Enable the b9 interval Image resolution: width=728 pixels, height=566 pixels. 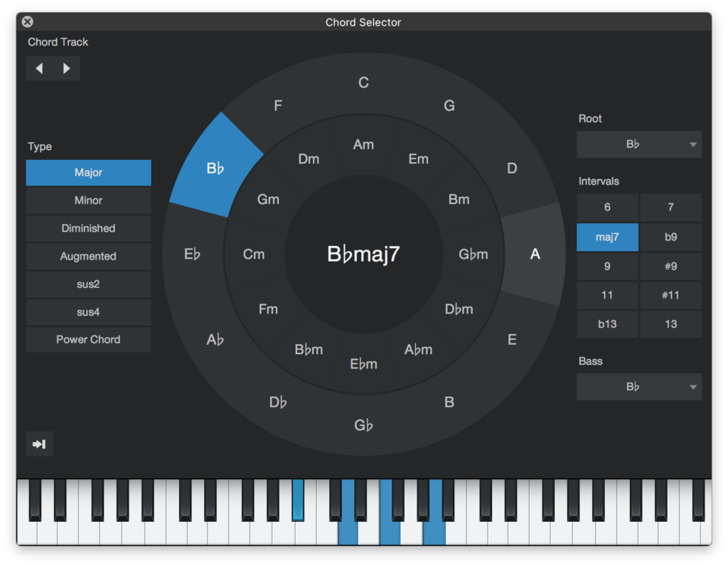pos(670,237)
